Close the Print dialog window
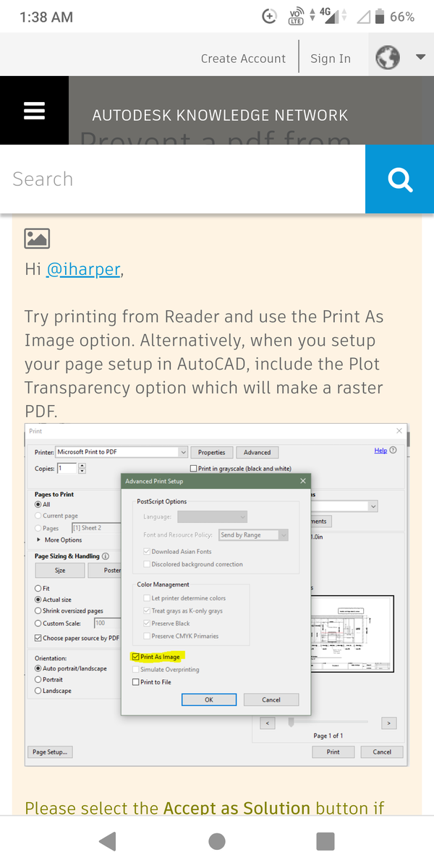Screen dimensions: 434x868 pos(399,430)
